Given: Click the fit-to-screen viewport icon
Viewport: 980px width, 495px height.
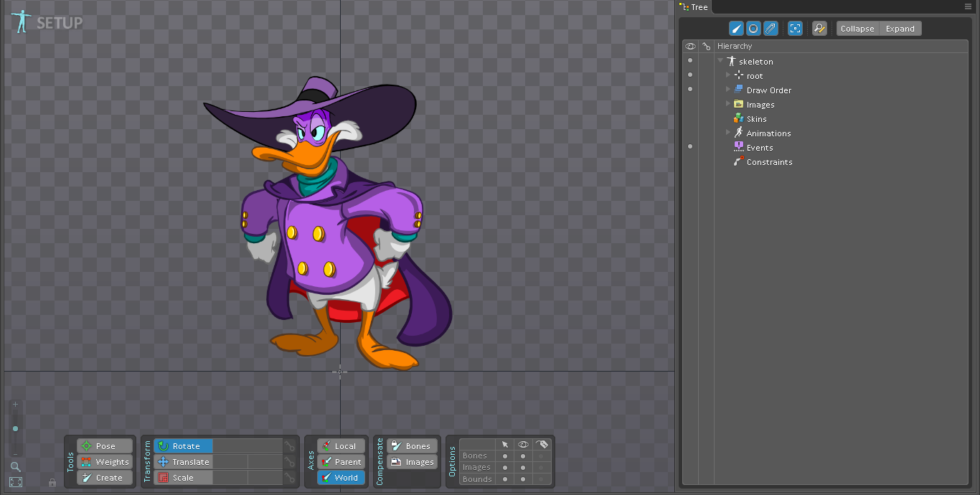Looking at the screenshot, I should point(15,482).
